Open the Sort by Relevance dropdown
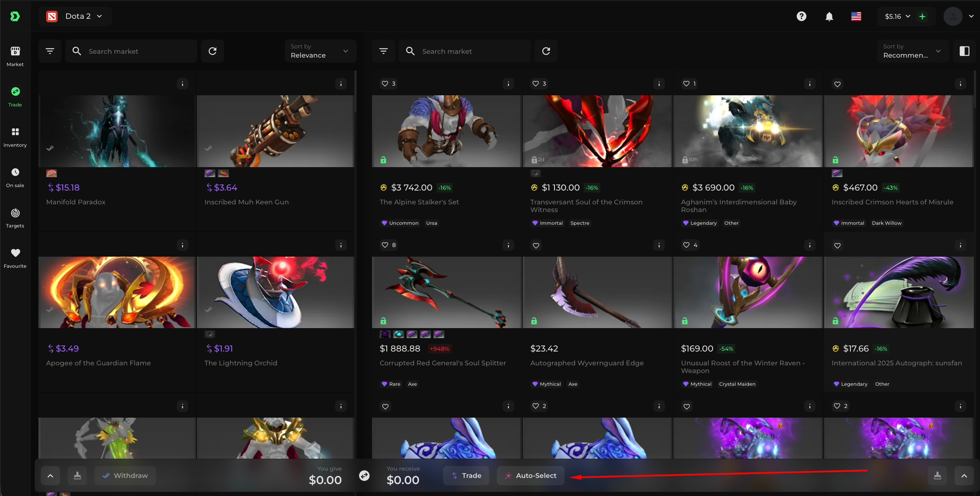 321,51
